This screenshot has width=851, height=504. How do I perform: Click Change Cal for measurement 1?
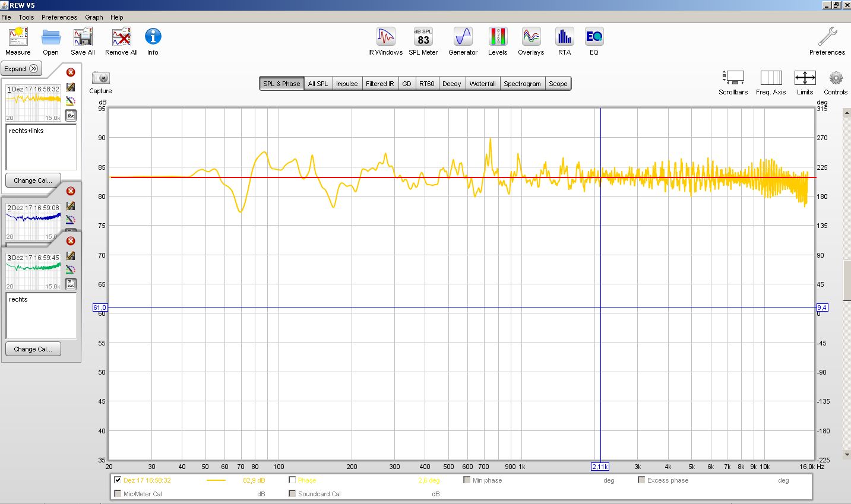[x=33, y=180]
